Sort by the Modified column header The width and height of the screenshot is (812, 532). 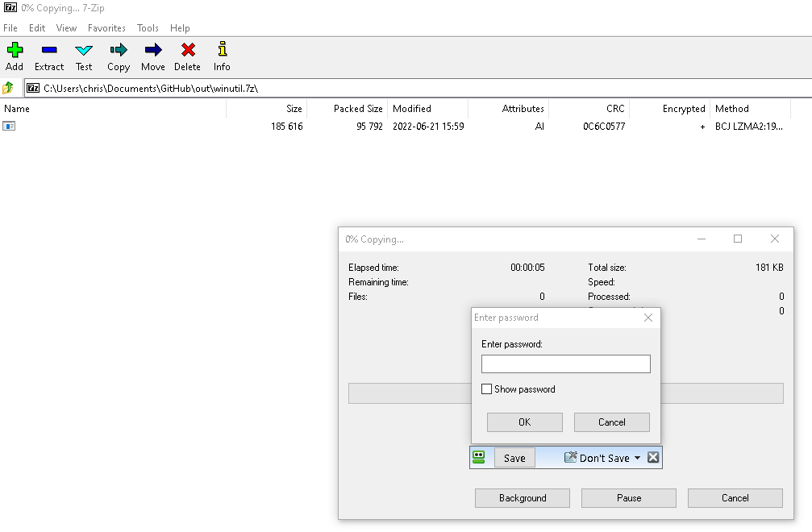click(427, 109)
